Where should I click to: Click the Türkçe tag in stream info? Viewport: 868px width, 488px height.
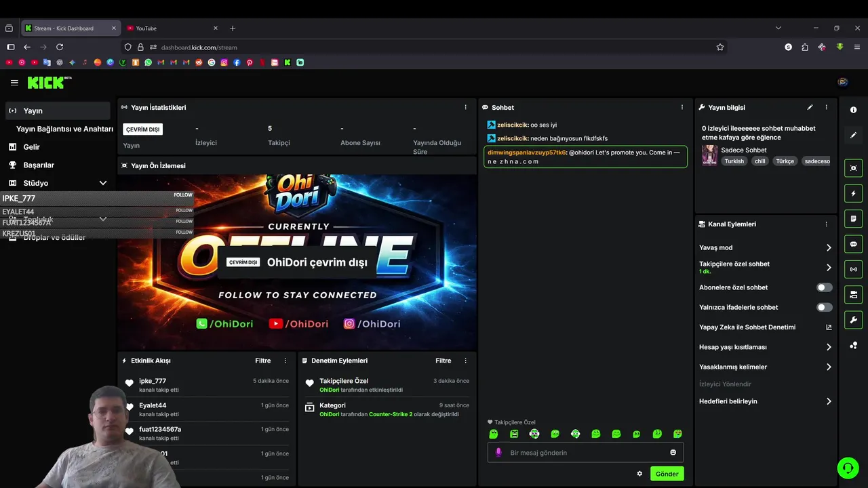tap(785, 161)
